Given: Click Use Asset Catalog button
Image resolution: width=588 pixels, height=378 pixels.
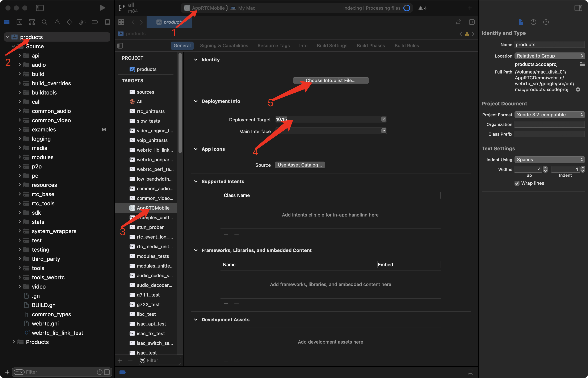Looking at the screenshot, I should 300,165.
